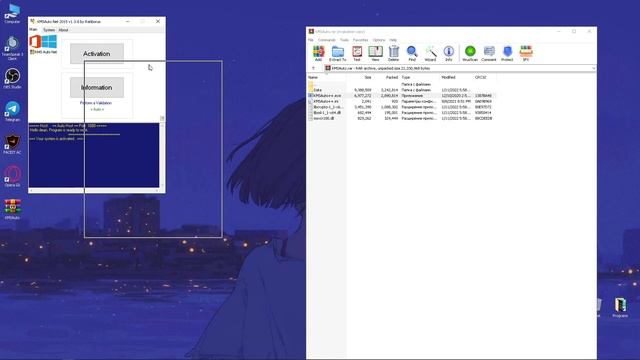
Task: Open the FACEIT AC desktop icon
Action: [12, 144]
